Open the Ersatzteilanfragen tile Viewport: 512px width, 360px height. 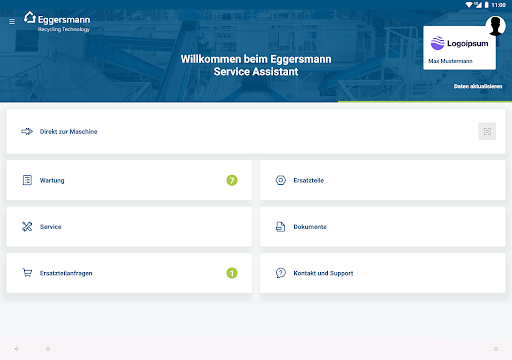129,273
